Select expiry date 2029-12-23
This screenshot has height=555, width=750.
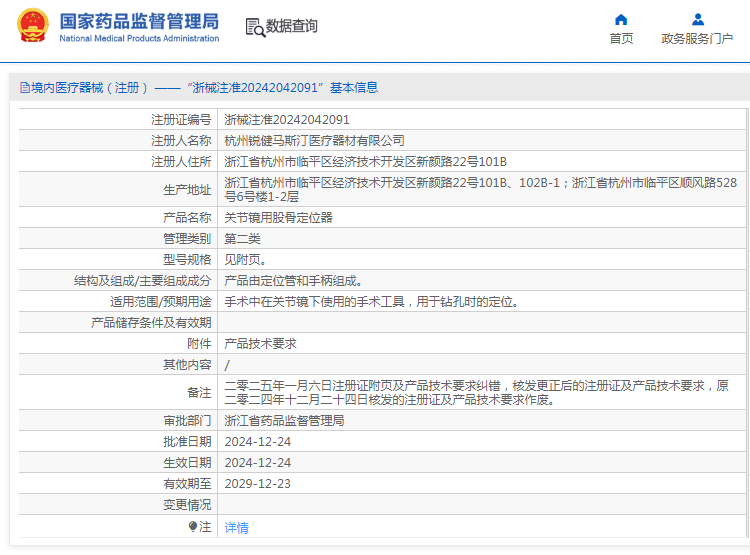(257, 484)
